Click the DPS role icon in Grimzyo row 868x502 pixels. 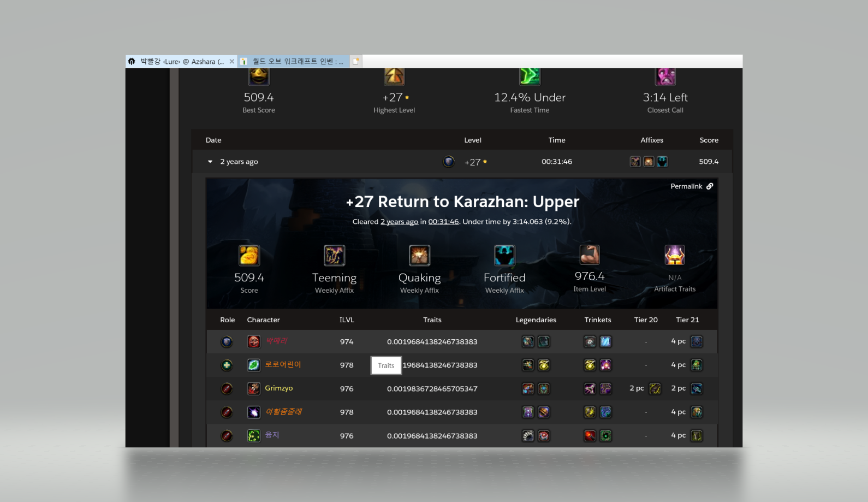point(227,389)
